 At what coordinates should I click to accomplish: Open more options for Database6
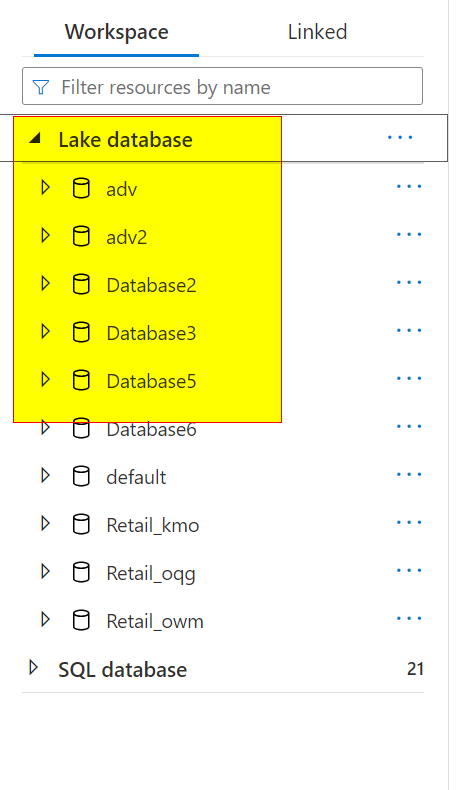[x=409, y=426]
